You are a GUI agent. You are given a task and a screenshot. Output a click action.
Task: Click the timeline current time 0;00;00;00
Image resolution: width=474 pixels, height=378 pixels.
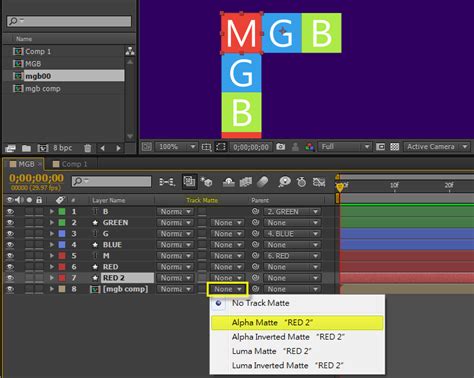pos(36,178)
